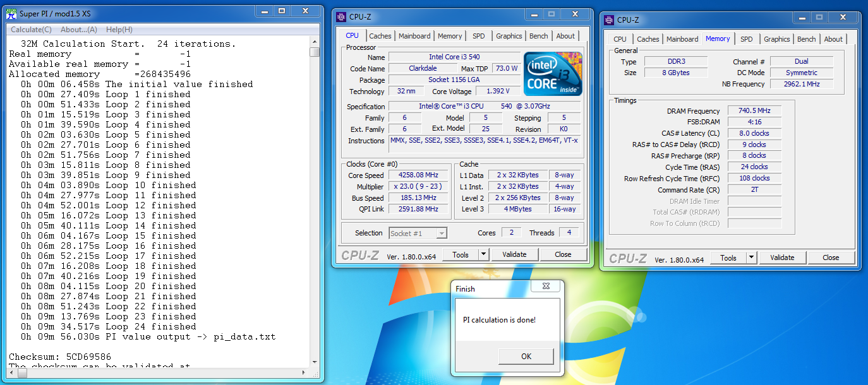Click the Command Rate 2T value
This screenshot has width=868, height=385.
(754, 189)
